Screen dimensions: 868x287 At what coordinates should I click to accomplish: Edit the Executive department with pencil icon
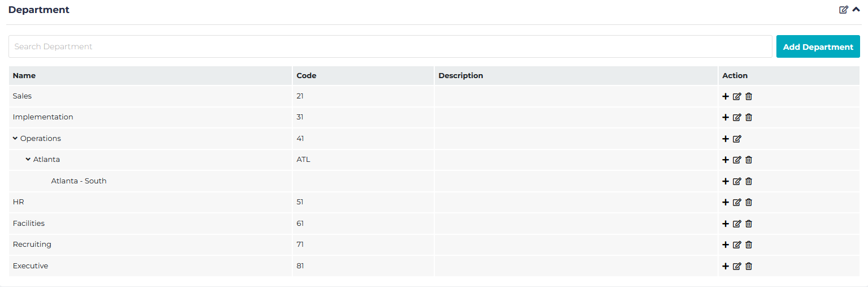[737, 266]
